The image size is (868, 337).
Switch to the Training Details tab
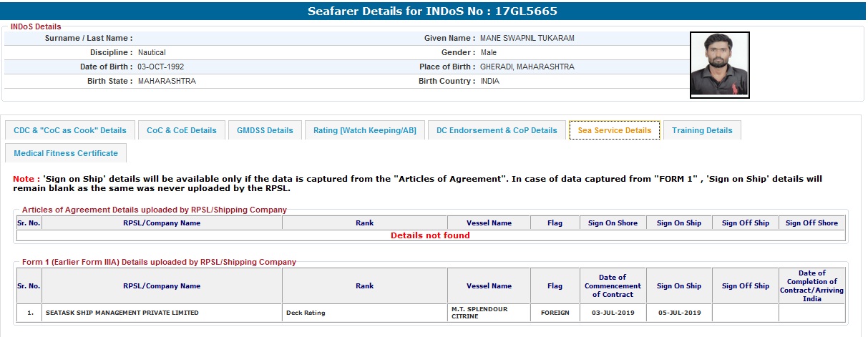pyautogui.click(x=701, y=130)
